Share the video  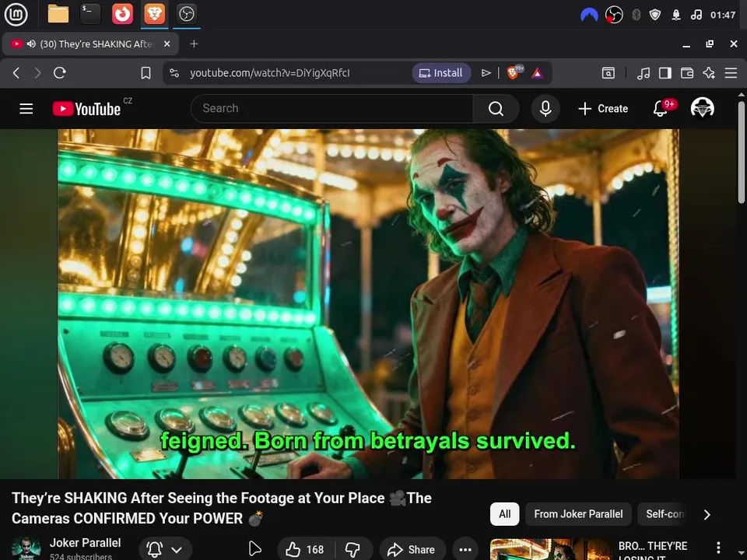pos(412,549)
